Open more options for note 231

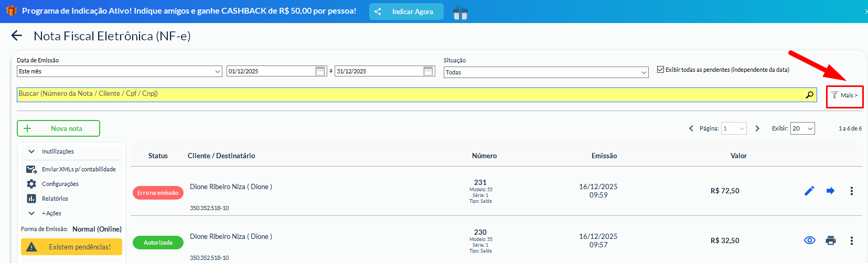coord(851,191)
